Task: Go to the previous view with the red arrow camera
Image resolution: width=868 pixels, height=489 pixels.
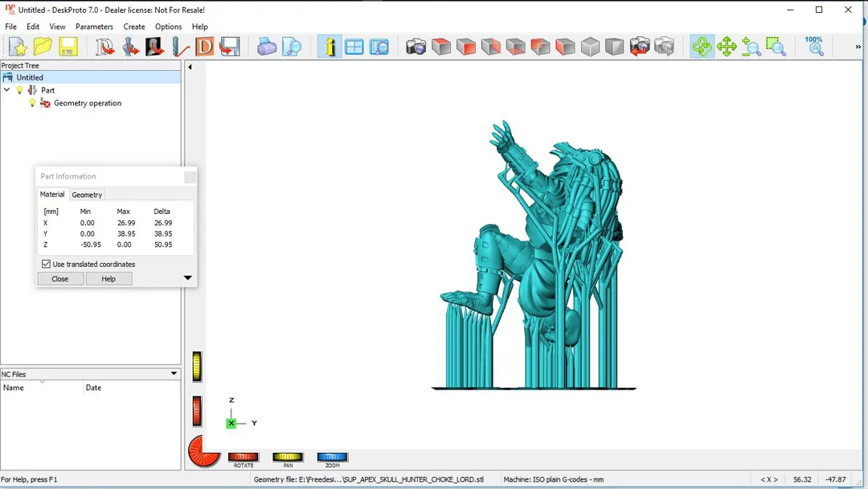Action: 640,47
